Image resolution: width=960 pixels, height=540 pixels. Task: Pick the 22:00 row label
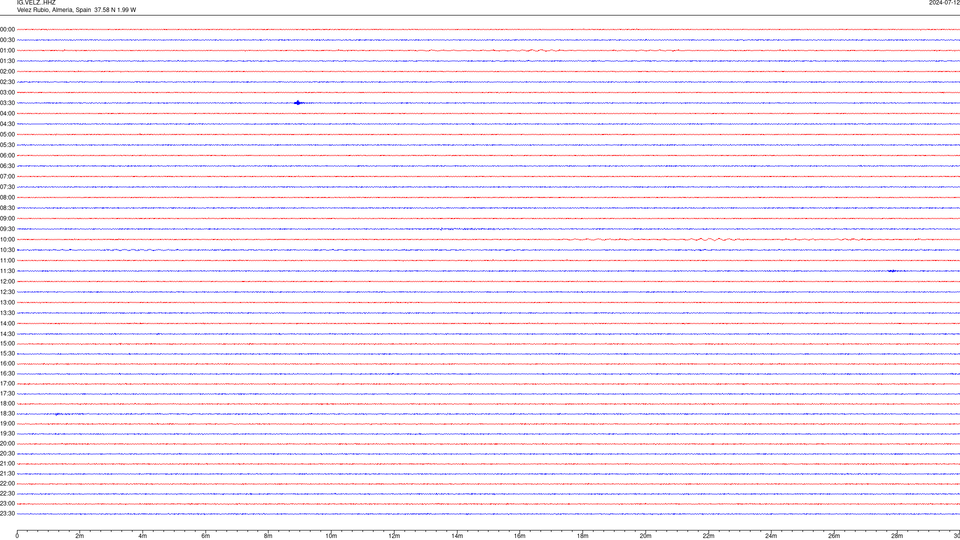(7, 484)
